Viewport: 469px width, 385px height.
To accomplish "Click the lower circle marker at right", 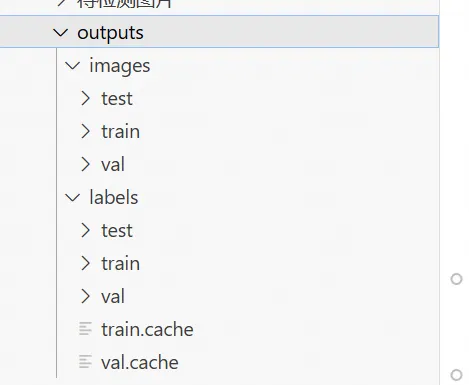I will coord(456,375).
